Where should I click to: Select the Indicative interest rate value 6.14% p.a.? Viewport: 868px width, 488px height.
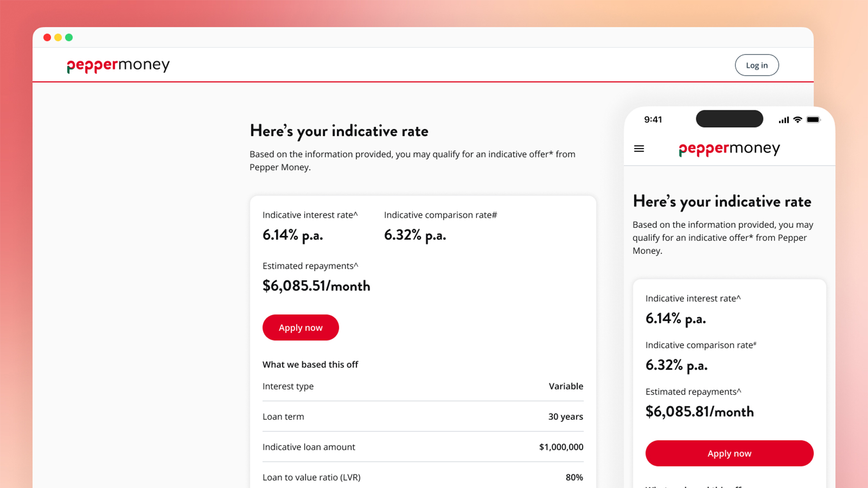click(293, 235)
